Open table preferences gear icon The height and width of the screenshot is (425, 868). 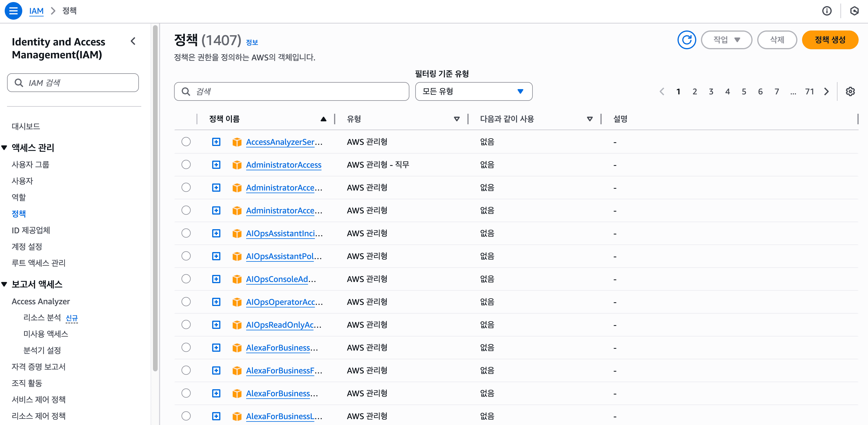(850, 91)
